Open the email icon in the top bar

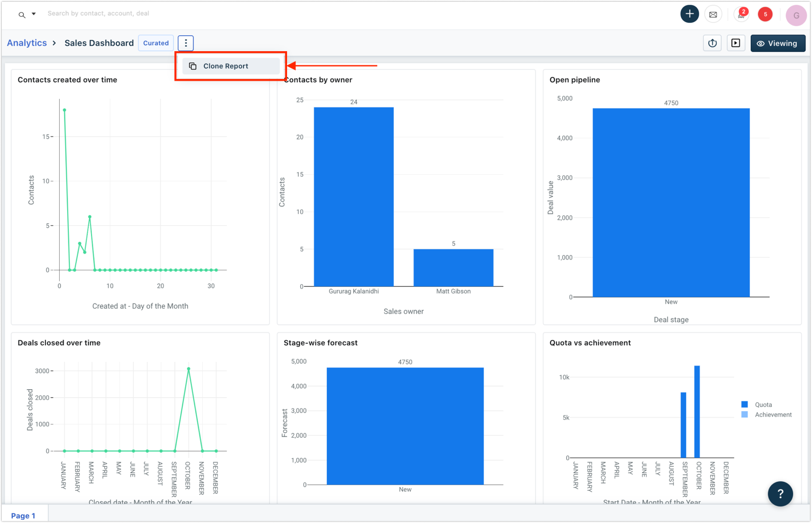713,14
